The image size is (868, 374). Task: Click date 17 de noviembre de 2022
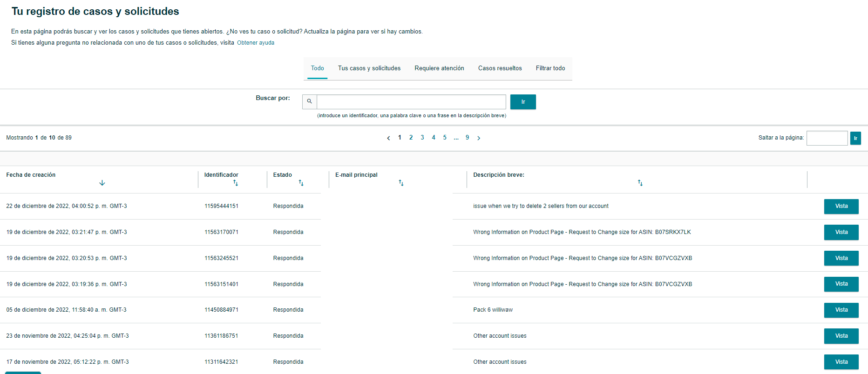68,362
